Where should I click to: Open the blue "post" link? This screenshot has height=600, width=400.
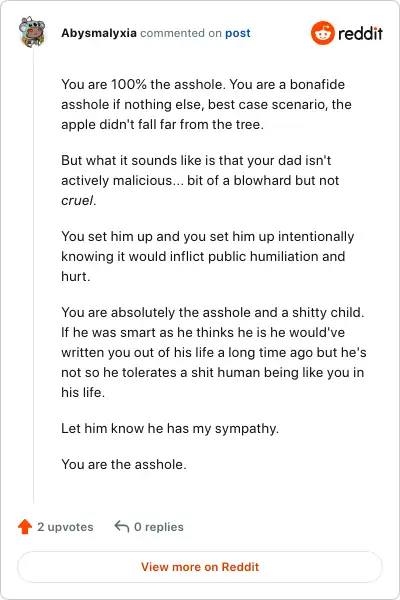click(x=238, y=33)
